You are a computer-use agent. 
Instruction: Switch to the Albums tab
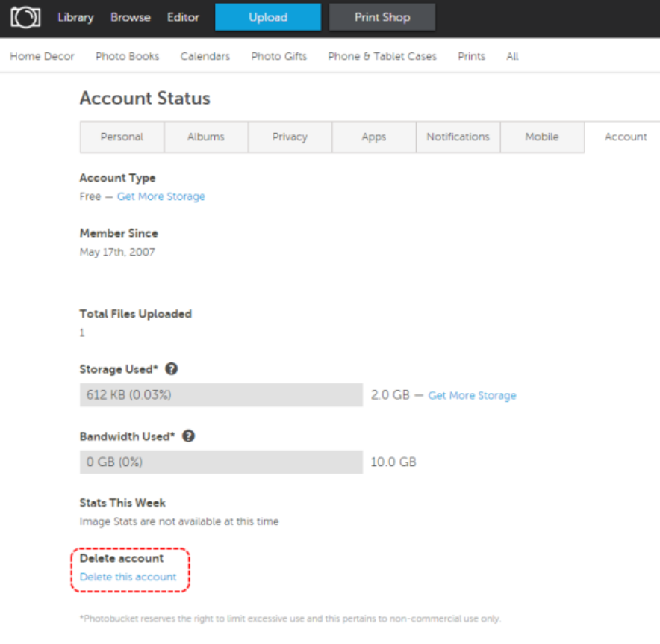[206, 137]
